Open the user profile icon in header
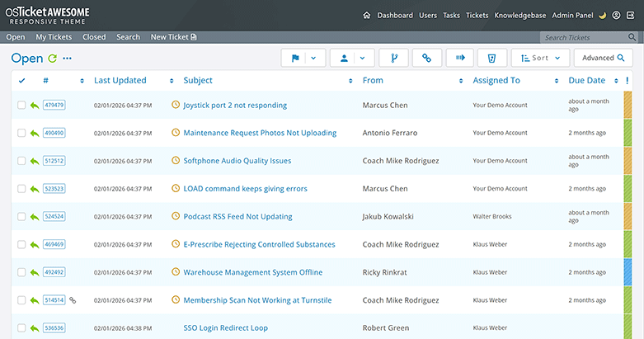The height and width of the screenshot is (339, 644). tap(616, 15)
